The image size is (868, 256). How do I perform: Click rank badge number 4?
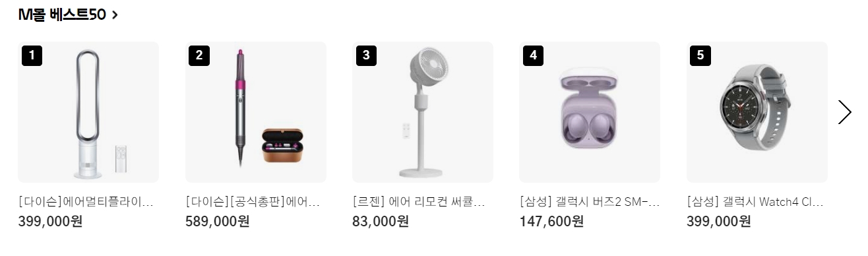533,55
